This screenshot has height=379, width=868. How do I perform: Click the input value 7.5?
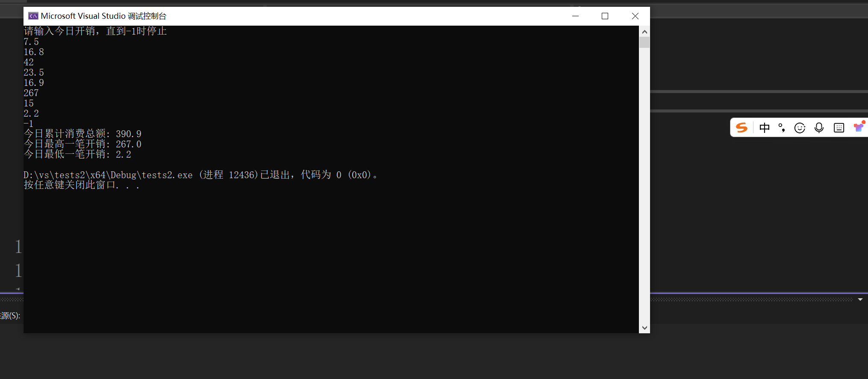(x=31, y=42)
